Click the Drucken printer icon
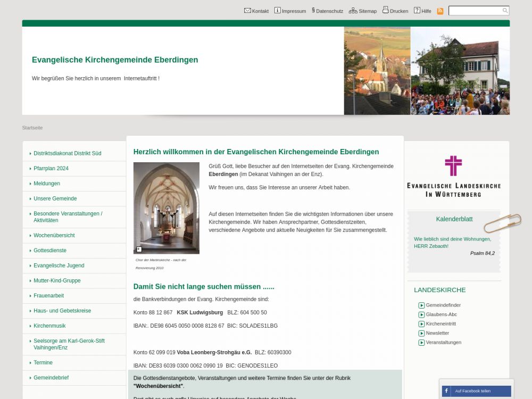Screen dimensions: 532x399 coord(386,10)
